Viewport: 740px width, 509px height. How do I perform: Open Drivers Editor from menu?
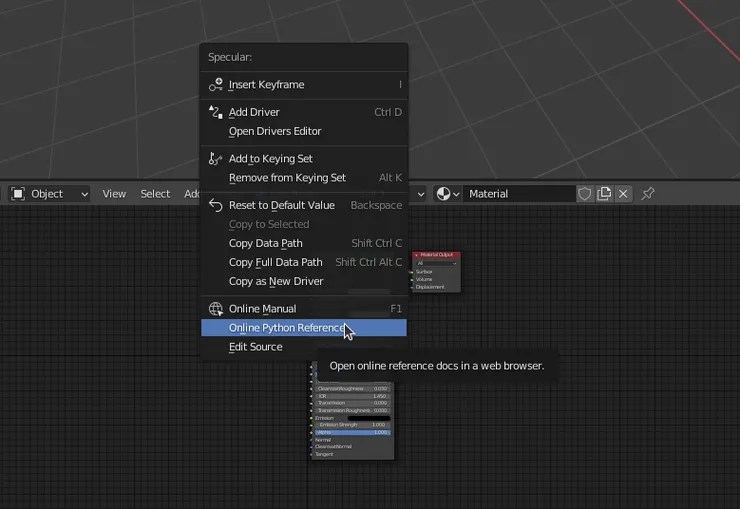(x=303, y=131)
